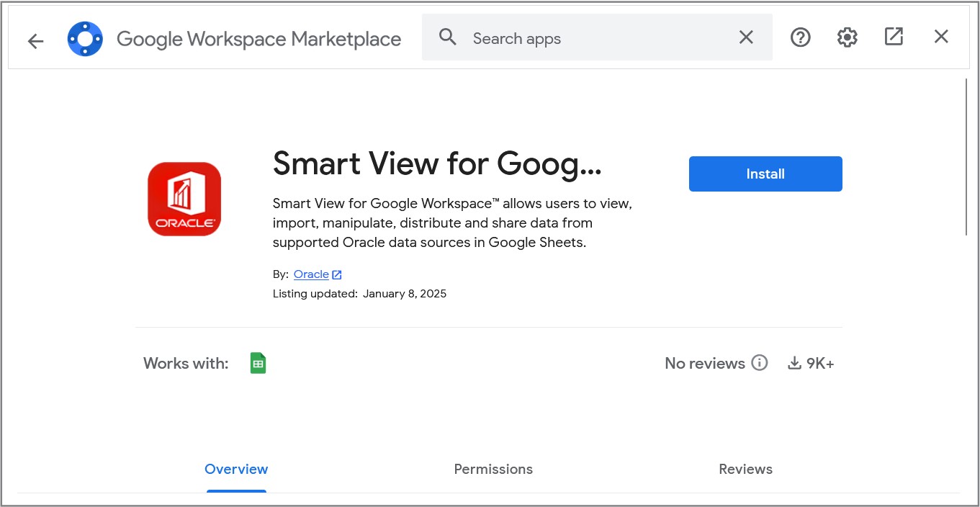
Task: Click the app title Smart View for Goog...
Action: point(438,164)
